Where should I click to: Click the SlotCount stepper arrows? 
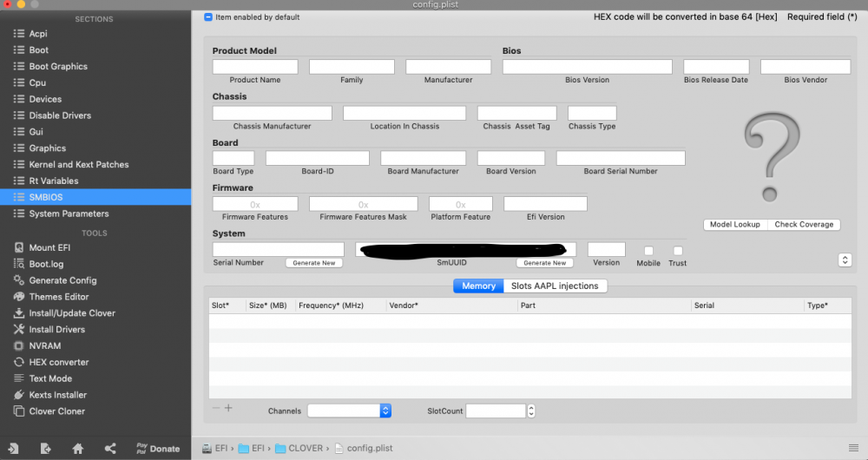click(531, 411)
